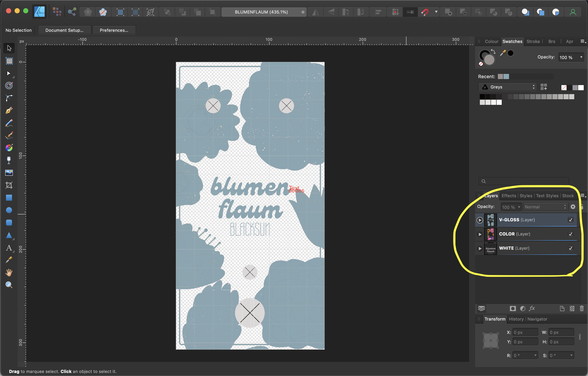
Task: Open layer effects fx icon
Action: (532, 309)
